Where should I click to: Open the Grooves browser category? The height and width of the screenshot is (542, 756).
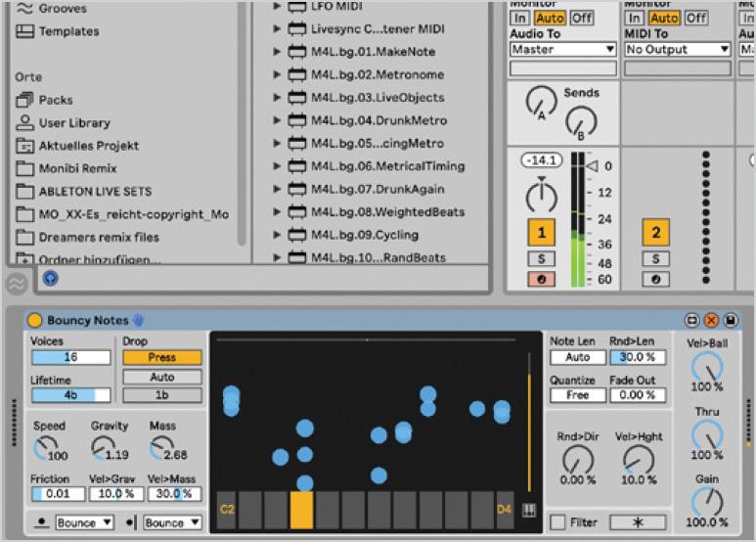(x=51, y=8)
